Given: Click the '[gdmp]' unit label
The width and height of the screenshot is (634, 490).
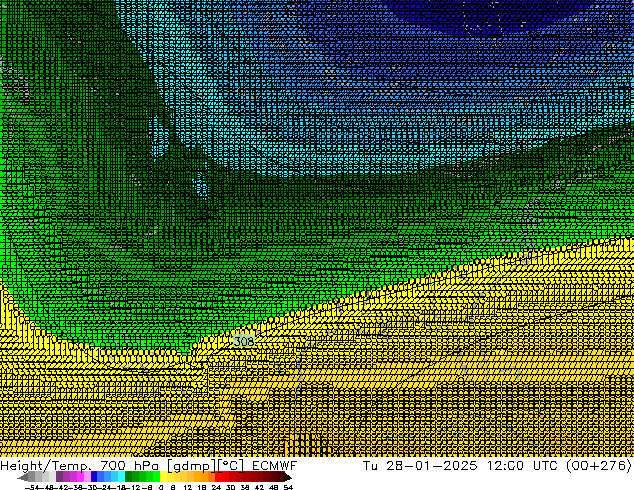Looking at the screenshot, I should pyautogui.click(x=192, y=466).
